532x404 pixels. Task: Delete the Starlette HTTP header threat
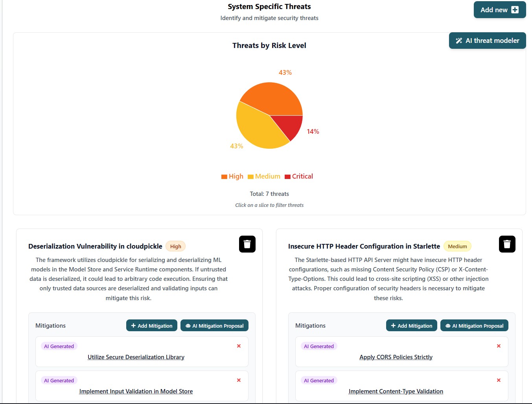507,244
